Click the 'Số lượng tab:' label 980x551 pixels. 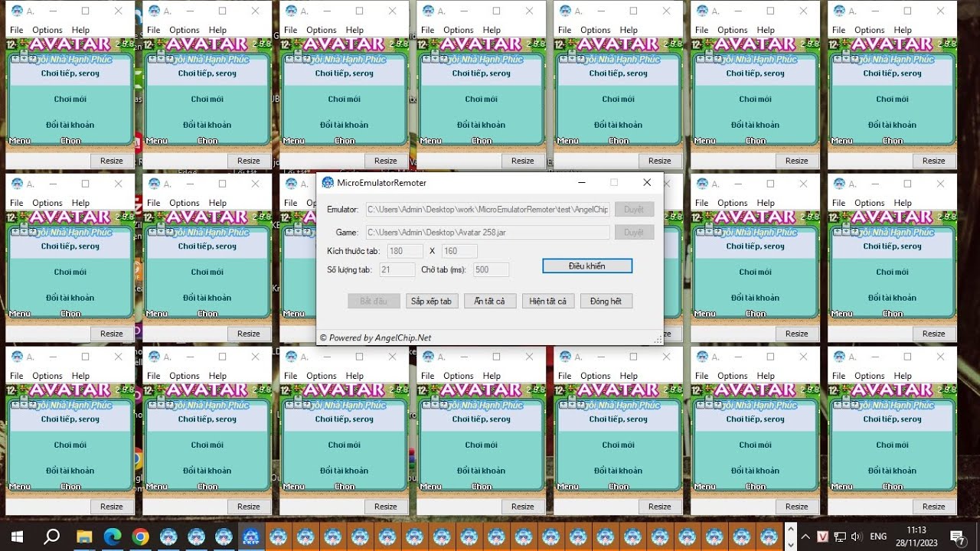(351, 270)
